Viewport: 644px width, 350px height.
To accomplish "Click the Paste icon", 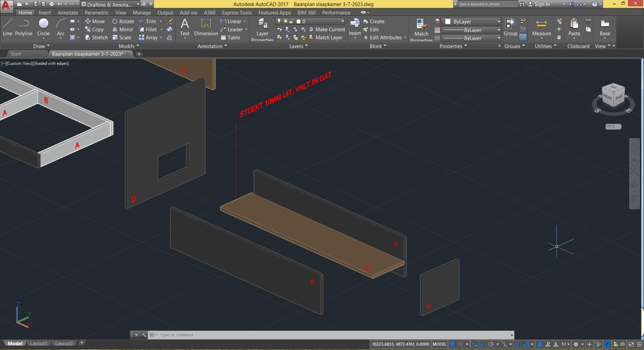I will click(x=574, y=27).
